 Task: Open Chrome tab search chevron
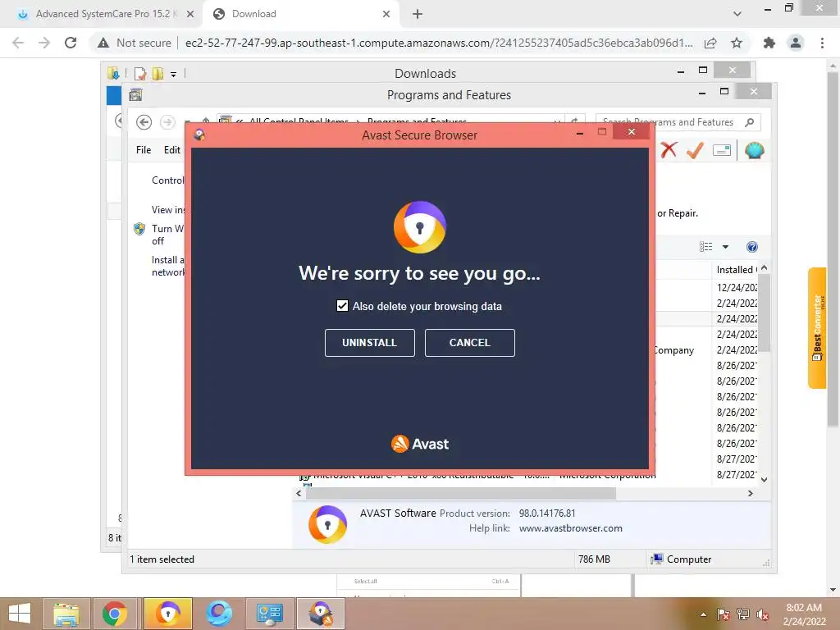tap(737, 14)
